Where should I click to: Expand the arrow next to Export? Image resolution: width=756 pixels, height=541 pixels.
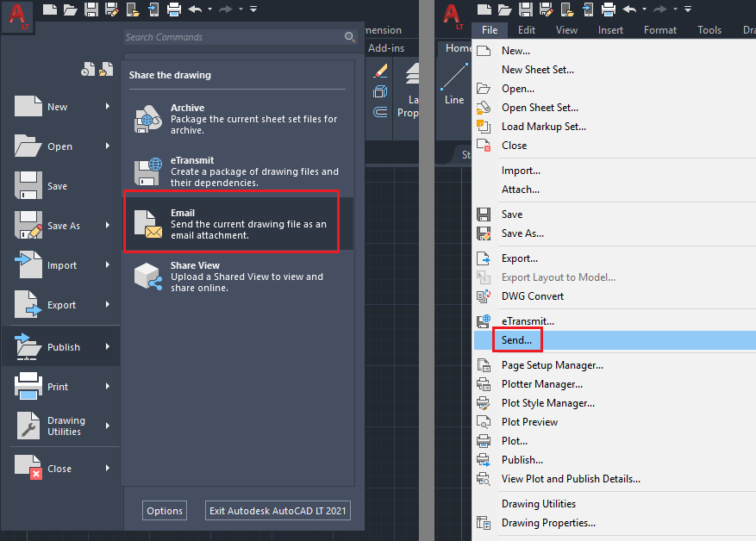[x=108, y=304]
